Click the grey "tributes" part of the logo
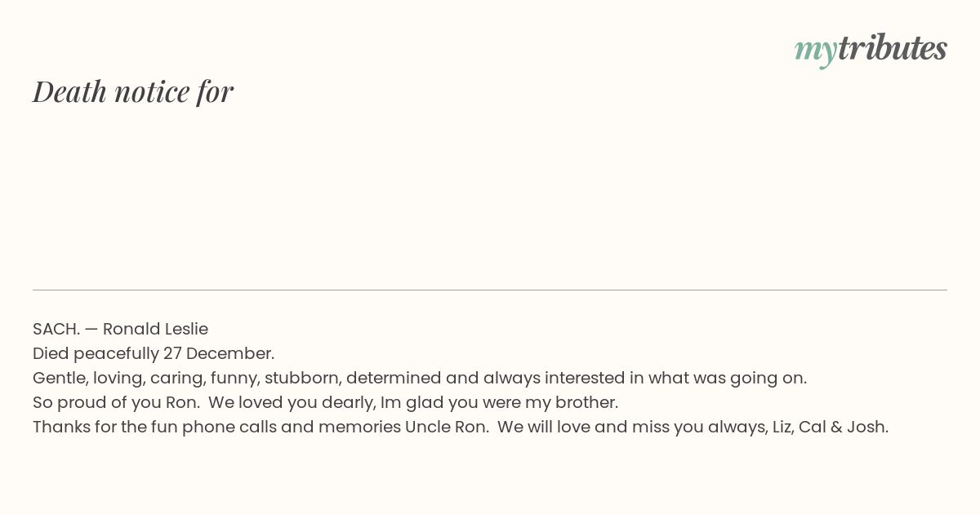 click(893, 48)
